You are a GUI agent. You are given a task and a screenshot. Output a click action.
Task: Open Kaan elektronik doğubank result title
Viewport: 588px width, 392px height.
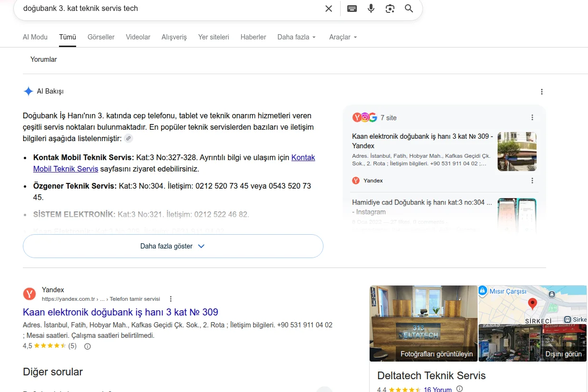point(120,312)
